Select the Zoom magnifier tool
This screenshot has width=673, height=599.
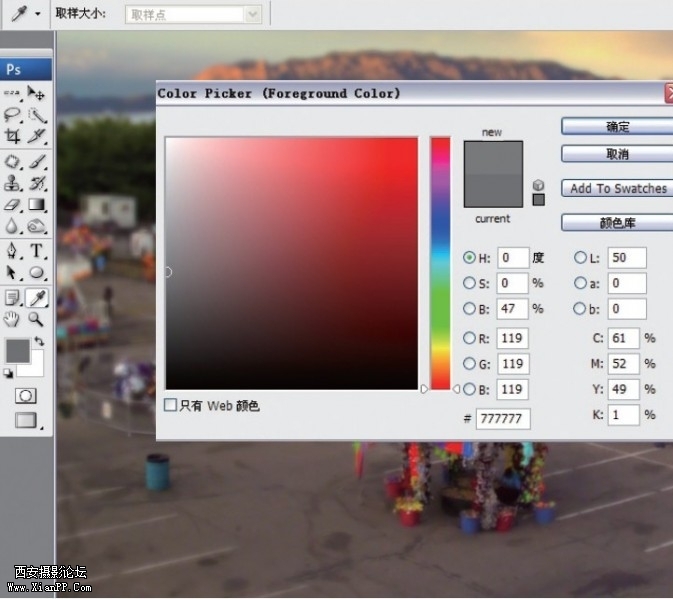(37, 319)
